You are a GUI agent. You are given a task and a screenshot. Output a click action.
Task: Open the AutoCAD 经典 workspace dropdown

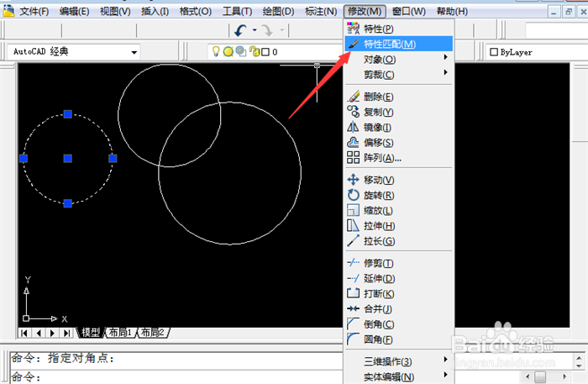tap(134, 52)
